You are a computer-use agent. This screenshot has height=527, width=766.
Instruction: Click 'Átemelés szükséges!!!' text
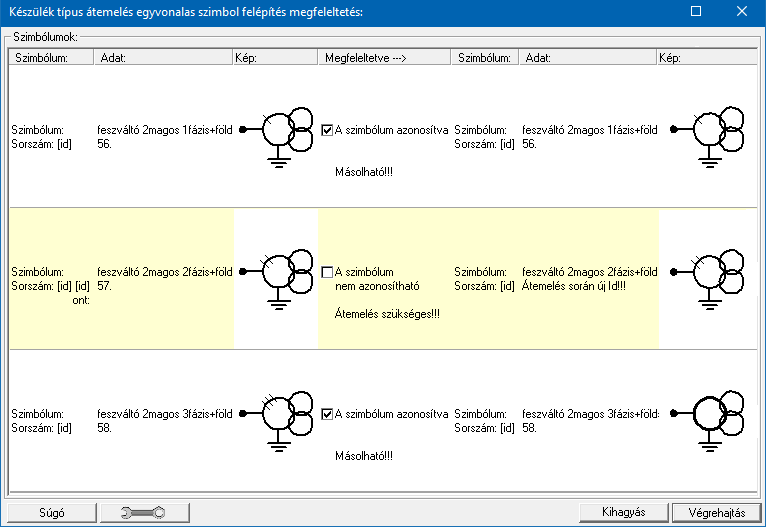click(387, 314)
